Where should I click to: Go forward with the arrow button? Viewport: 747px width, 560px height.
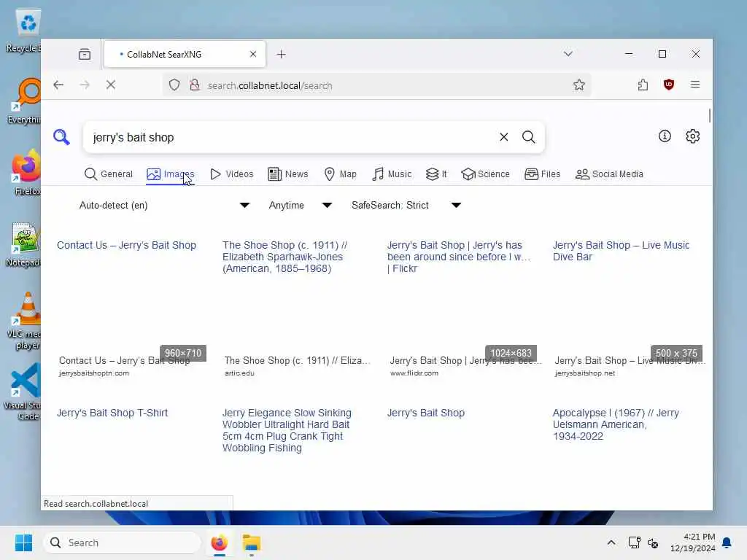tap(85, 85)
